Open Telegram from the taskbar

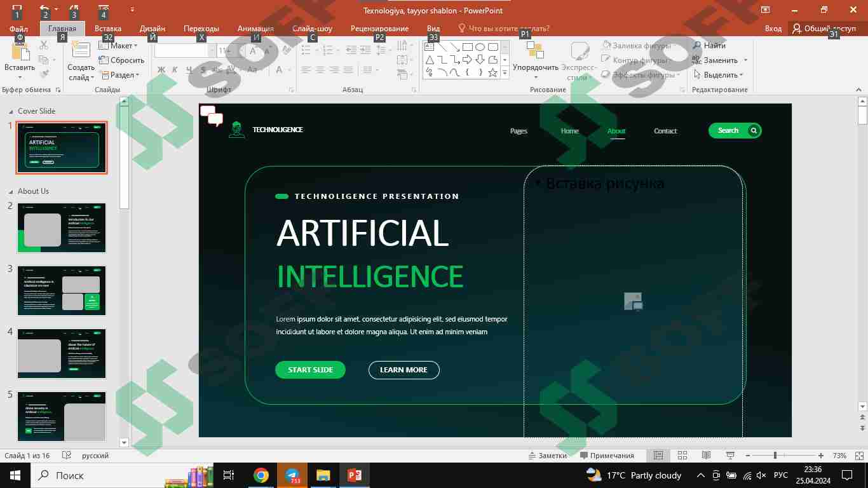[292, 475]
